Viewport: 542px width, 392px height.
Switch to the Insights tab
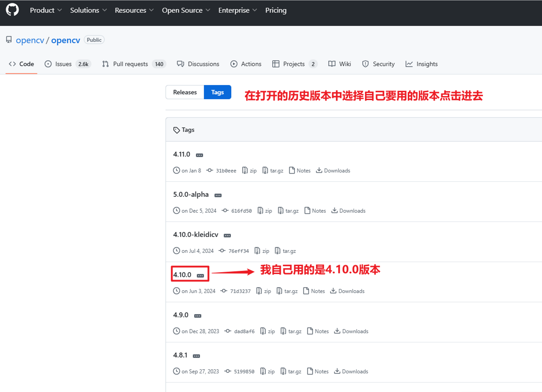(x=422, y=64)
